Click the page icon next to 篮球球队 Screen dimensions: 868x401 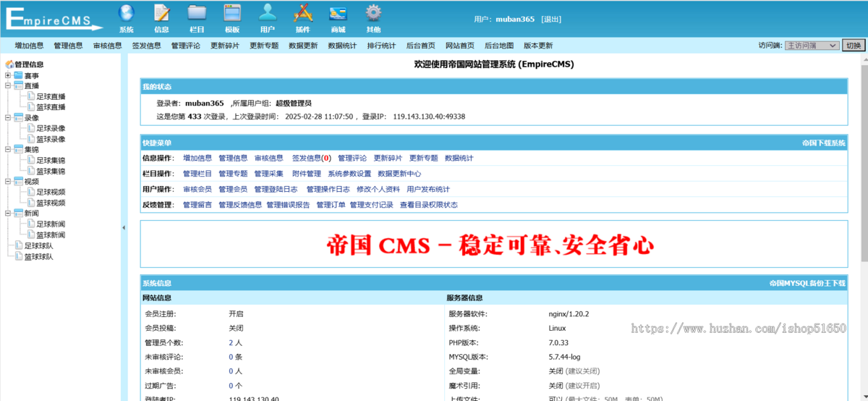pos(19,256)
